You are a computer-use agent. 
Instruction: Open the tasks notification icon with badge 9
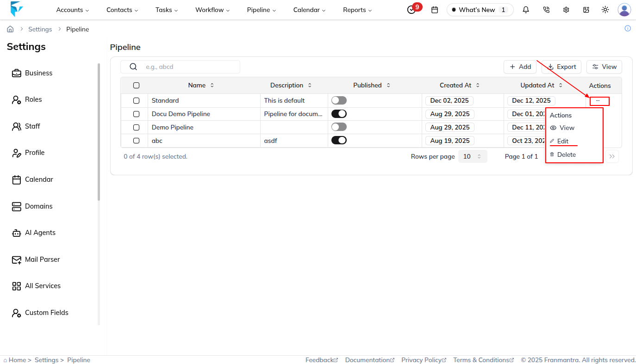point(412,10)
